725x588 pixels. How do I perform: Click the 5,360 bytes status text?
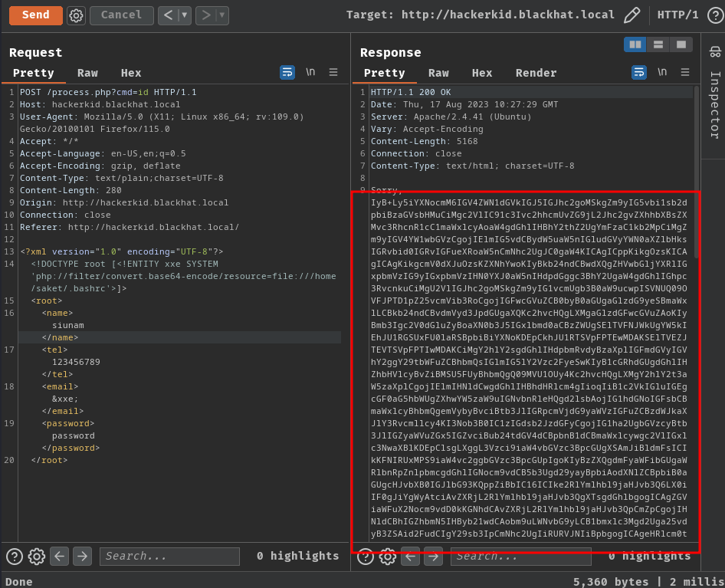point(611,582)
